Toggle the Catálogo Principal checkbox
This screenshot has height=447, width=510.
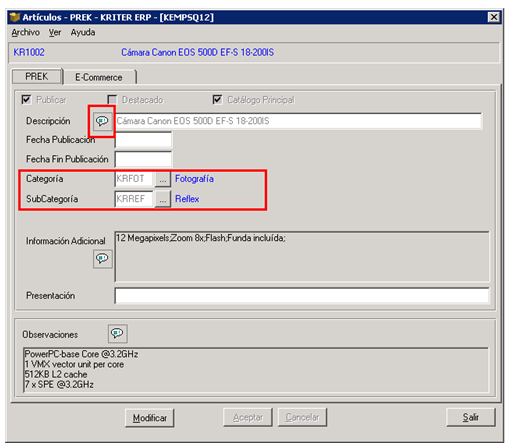[x=217, y=100]
